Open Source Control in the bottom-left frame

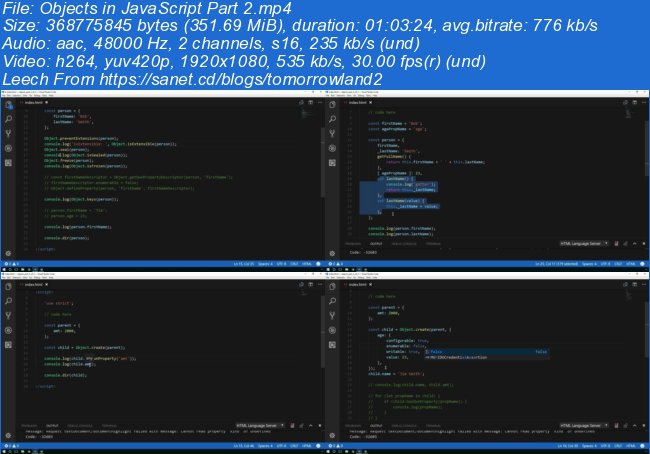[8, 316]
